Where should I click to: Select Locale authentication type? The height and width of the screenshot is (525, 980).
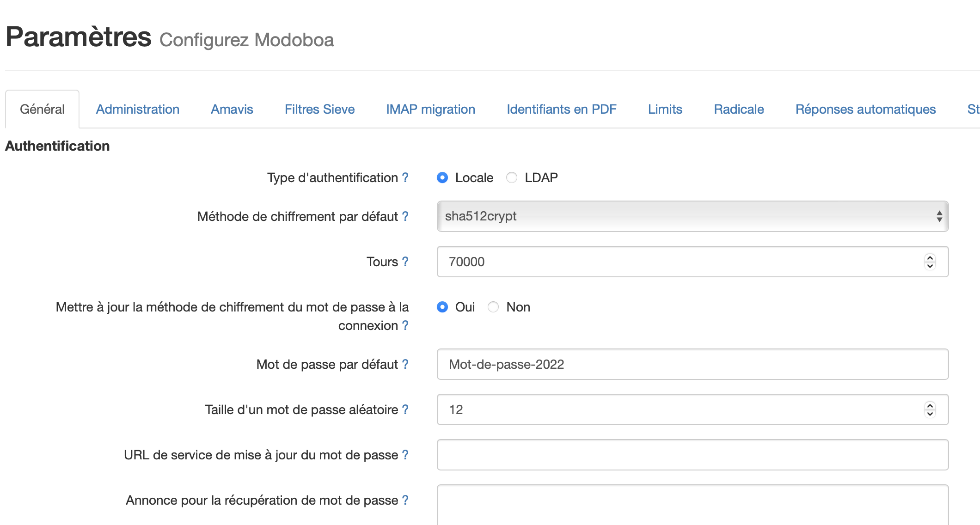click(442, 177)
